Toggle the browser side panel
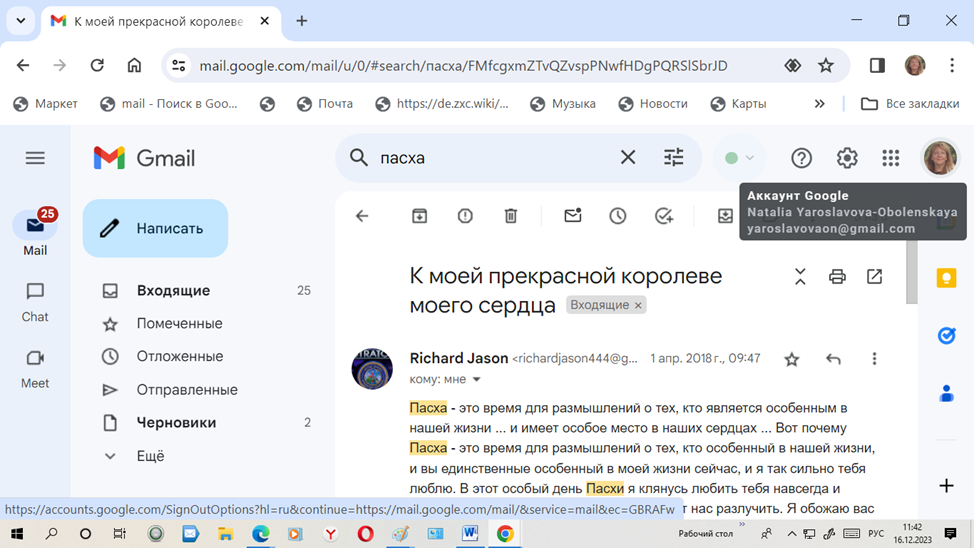The height and width of the screenshot is (548, 974). tap(877, 65)
